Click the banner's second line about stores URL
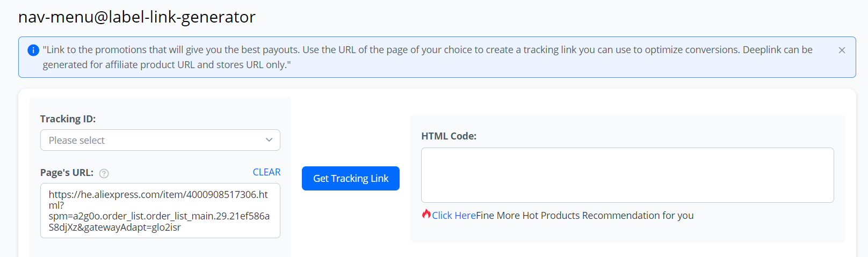This screenshot has width=868, height=257. [x=167, y=65]
